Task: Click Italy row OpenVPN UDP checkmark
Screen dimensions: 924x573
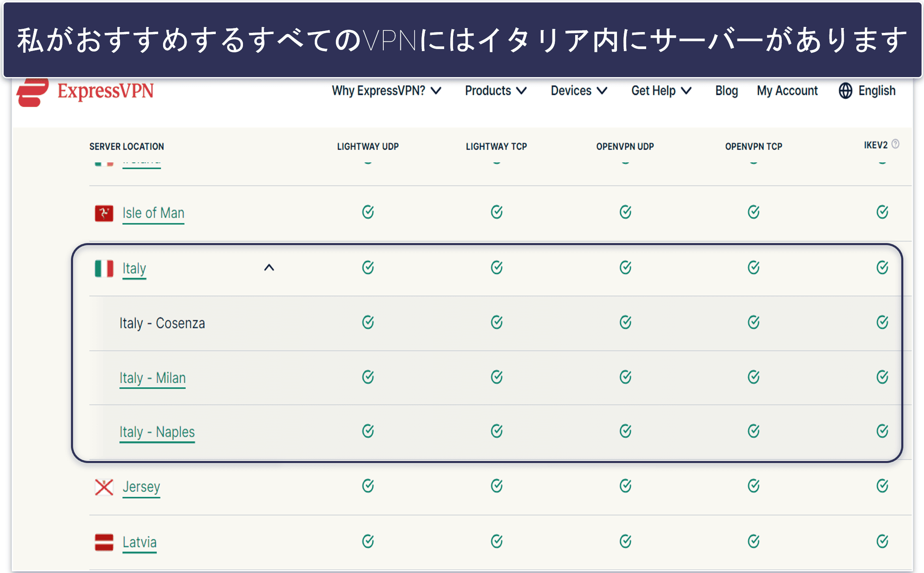Action: (x=625, y=267)
